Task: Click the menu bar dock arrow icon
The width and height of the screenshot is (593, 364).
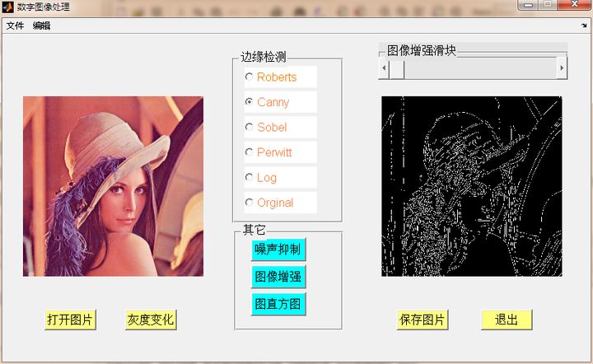Action: (x=584, y=26)
